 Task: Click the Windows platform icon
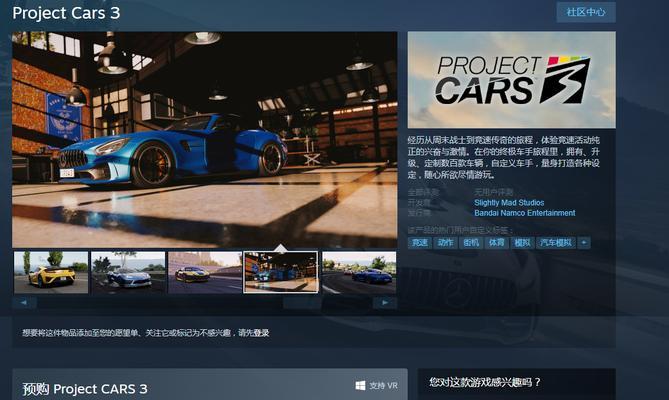tap(360, 386)
